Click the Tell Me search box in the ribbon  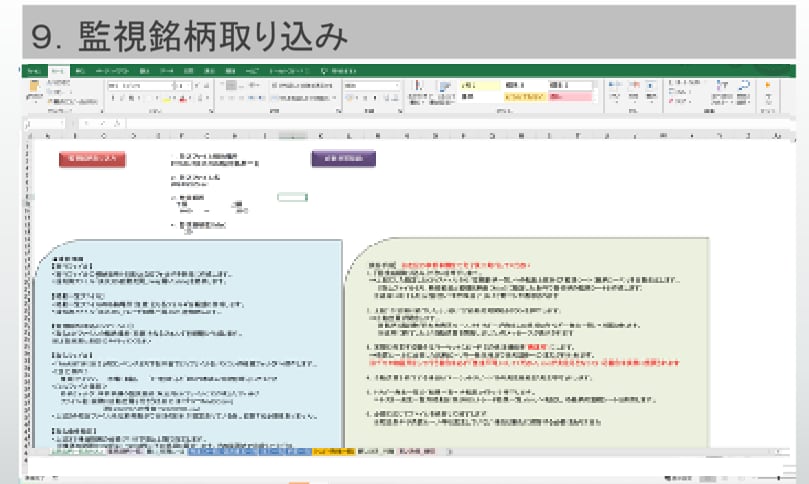click(338, 71)
